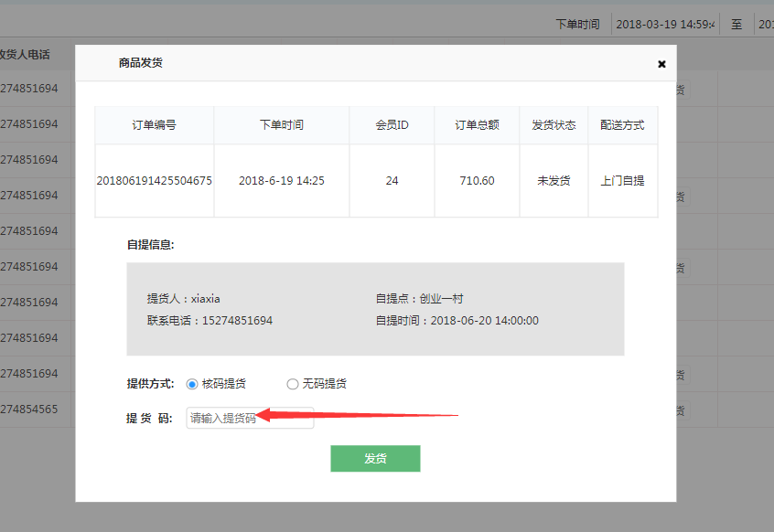Click the 自提时间 2018-06-20 14:00:00 text
The height and width of the screenshot is (532, 774).
pos(457,321)
